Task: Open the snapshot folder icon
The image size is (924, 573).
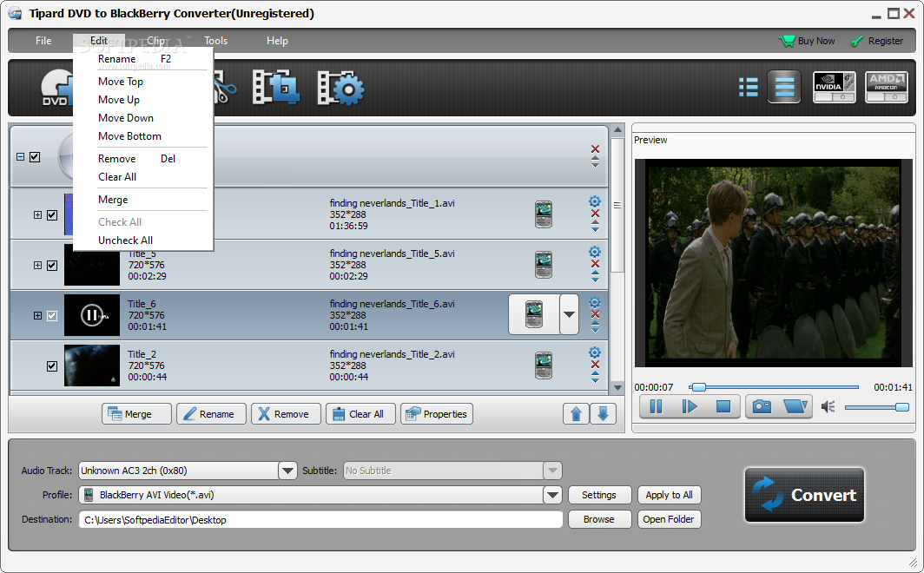Action: pyautogui.click(x=795, y=406)
